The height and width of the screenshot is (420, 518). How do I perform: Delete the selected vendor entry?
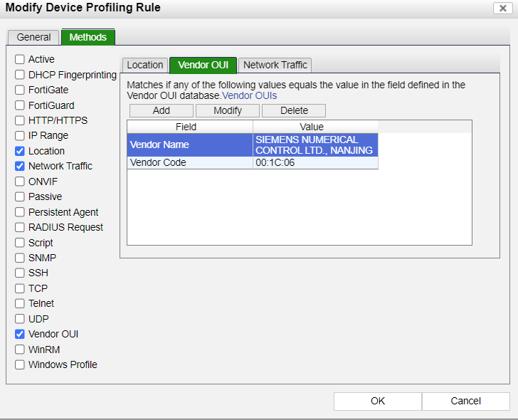(x=294, y=110)
